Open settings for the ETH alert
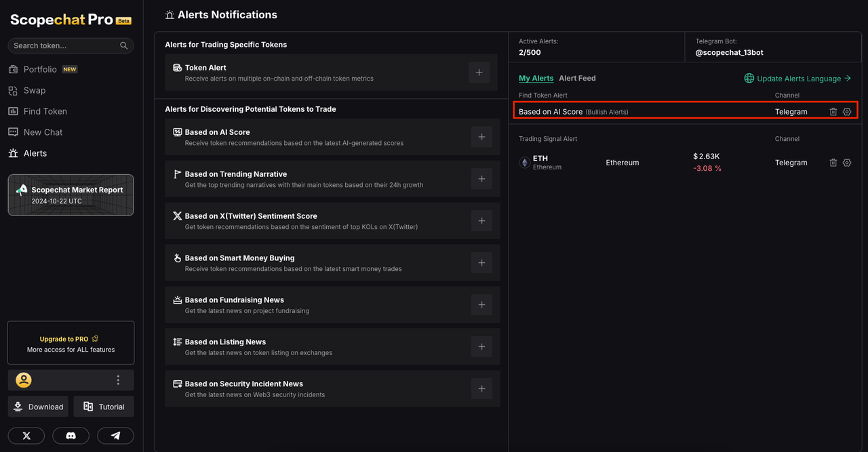Viewport: 868px width, 452px height. 847,163
